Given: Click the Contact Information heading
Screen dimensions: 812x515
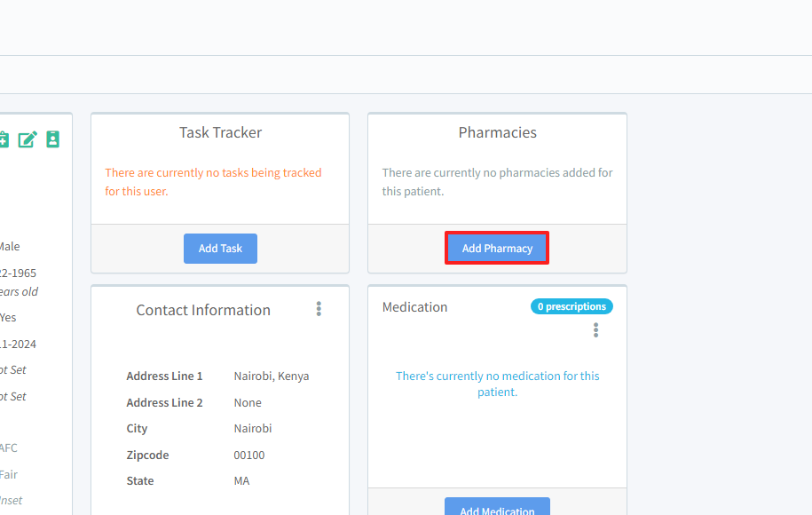Looking at the screenshot, I should point(203,310).
